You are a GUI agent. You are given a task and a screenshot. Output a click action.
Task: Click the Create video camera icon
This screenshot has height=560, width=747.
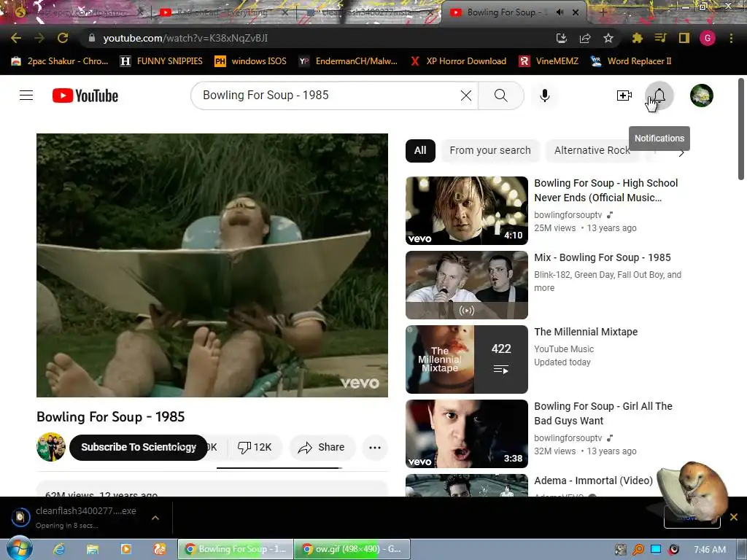624,96
